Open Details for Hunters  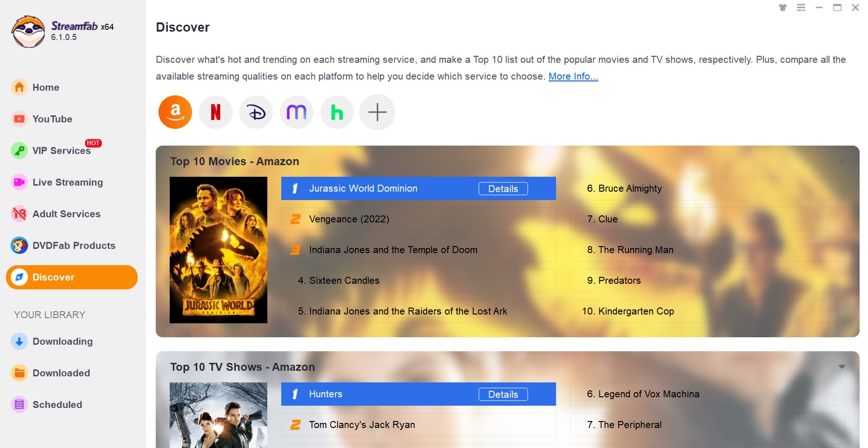[503, 394]
